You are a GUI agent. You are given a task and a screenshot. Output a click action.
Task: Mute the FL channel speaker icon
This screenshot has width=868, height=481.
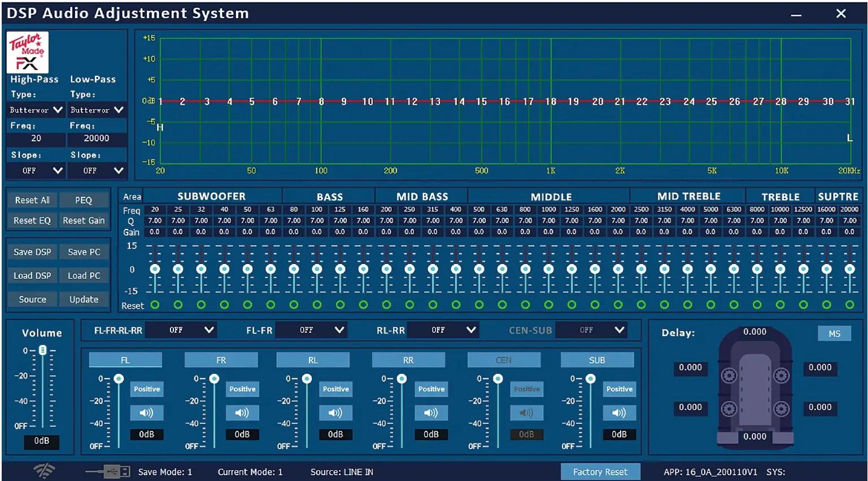tap(147, 413)
